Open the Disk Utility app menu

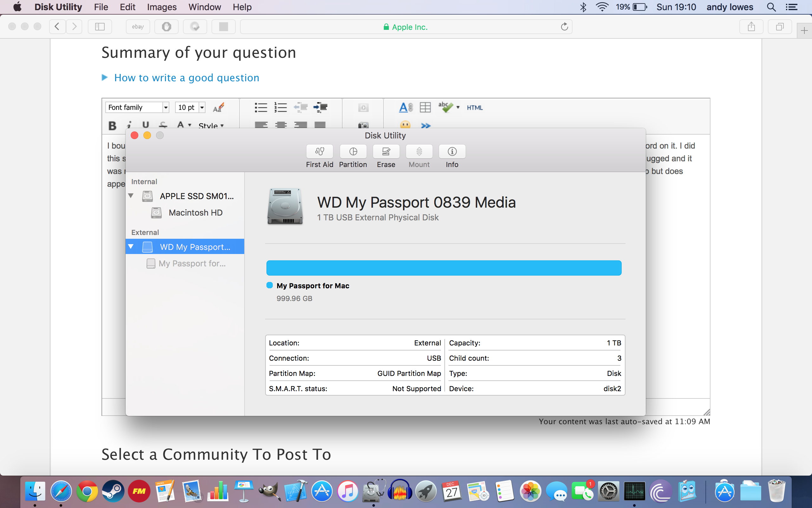tap(58, 7)
